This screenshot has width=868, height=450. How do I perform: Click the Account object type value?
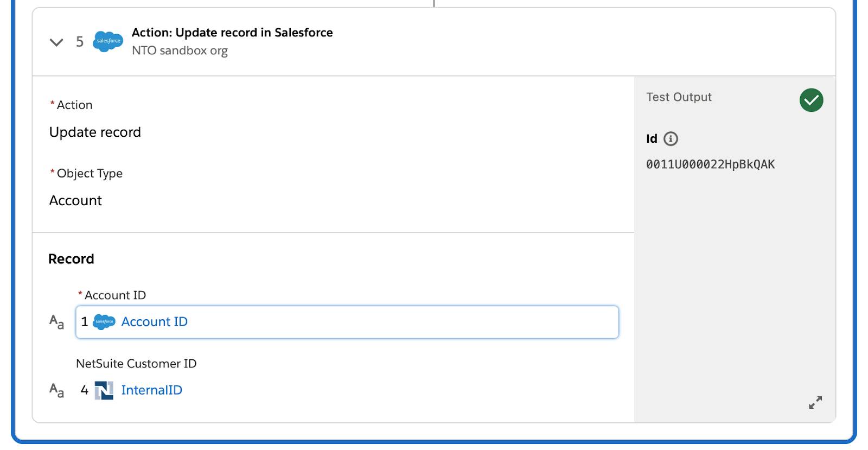75,201
